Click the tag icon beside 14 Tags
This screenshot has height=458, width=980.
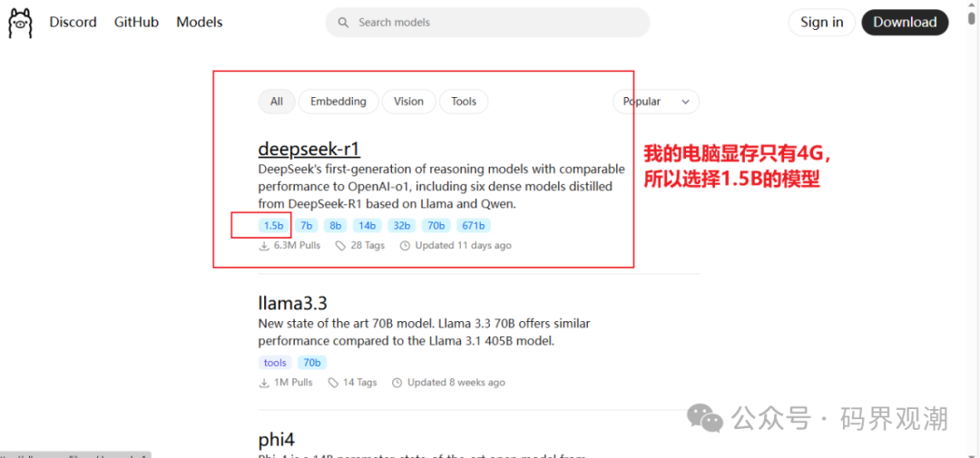point(333,383)
